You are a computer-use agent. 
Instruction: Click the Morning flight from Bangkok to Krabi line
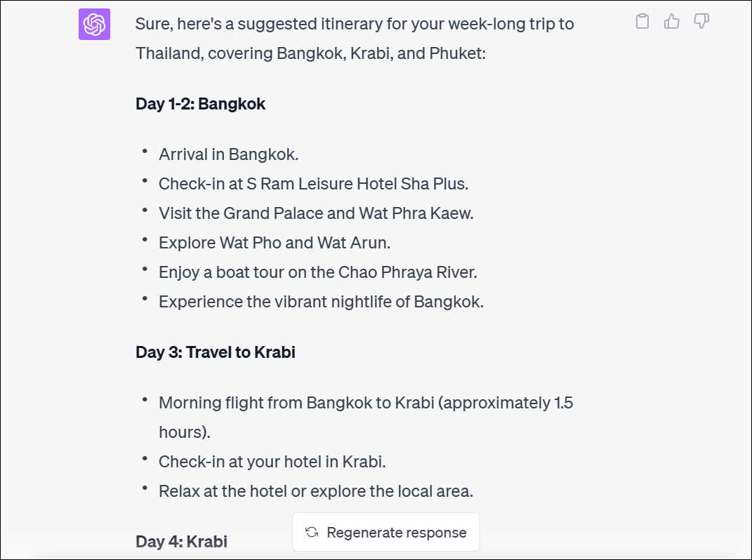coord(366,417)
